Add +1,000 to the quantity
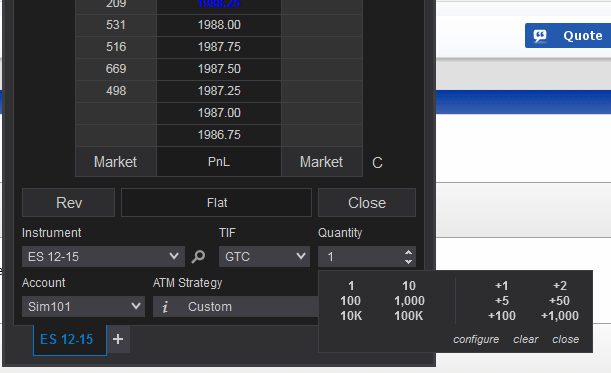This screenshot has width=611, height=373. pyautogui.click(x=560, y=315)
